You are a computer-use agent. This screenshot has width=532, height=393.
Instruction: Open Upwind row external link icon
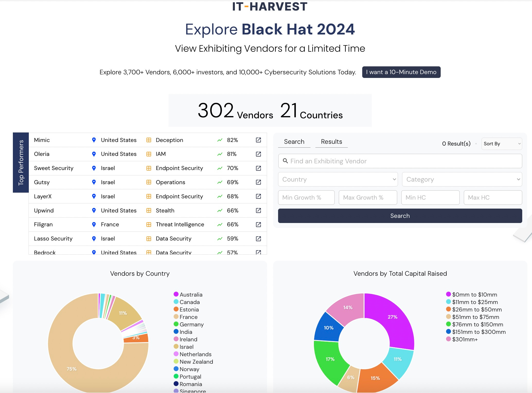tap(258, 210)
